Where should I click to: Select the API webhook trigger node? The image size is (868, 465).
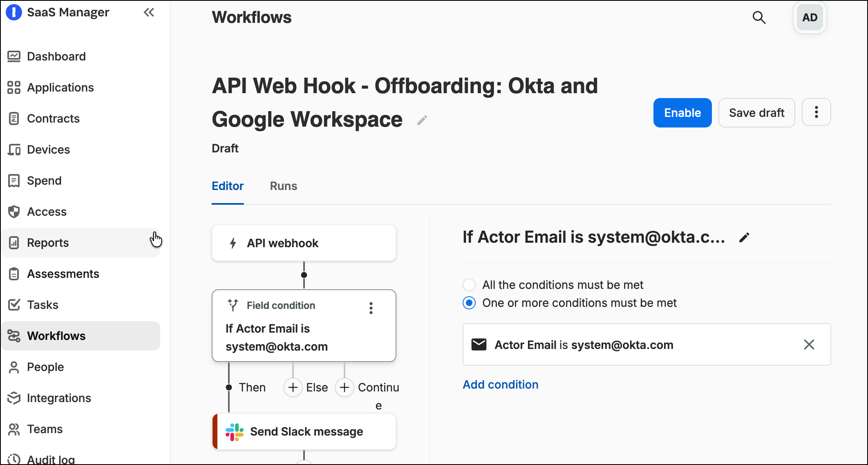point(304,243)
